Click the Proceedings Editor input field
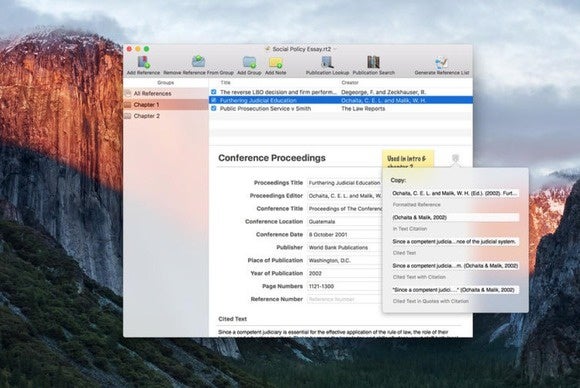580x388 pixels. [x=345, y=196]
